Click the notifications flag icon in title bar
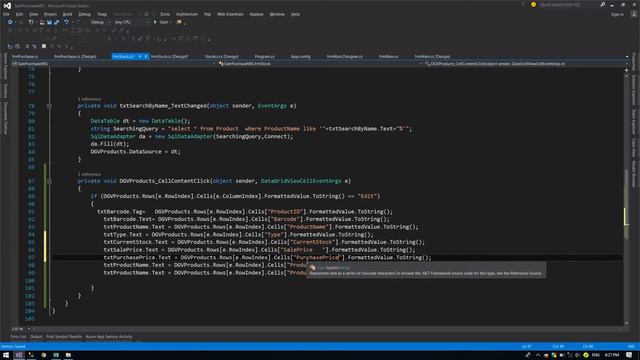Screen dimensions: 640x360 [523, 4]
